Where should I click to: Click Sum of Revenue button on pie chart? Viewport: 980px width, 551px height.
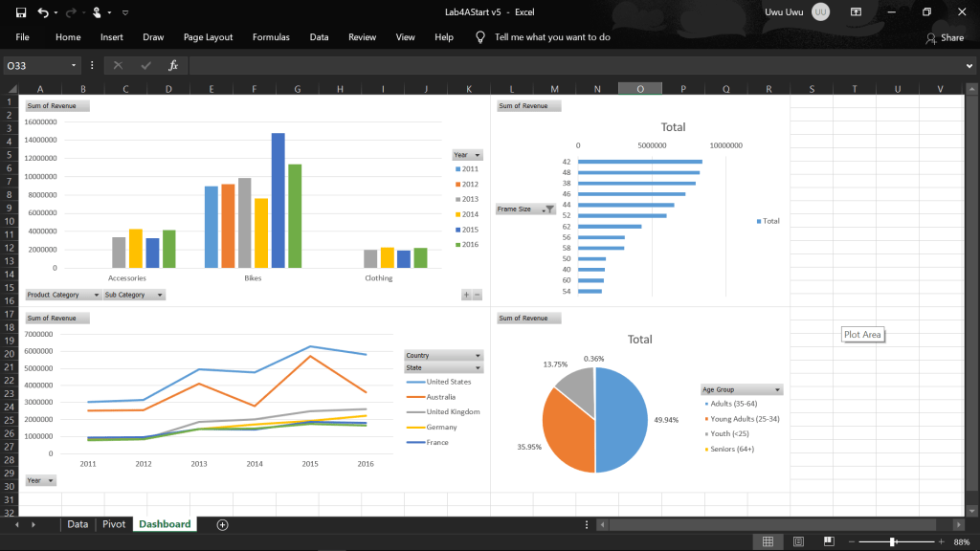[529, 318]
